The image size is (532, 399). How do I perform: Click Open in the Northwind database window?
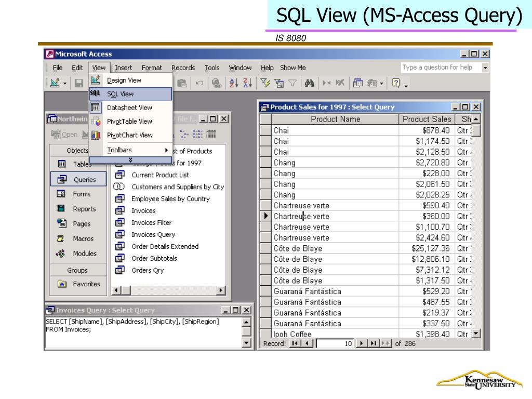(x=65, y=135)
